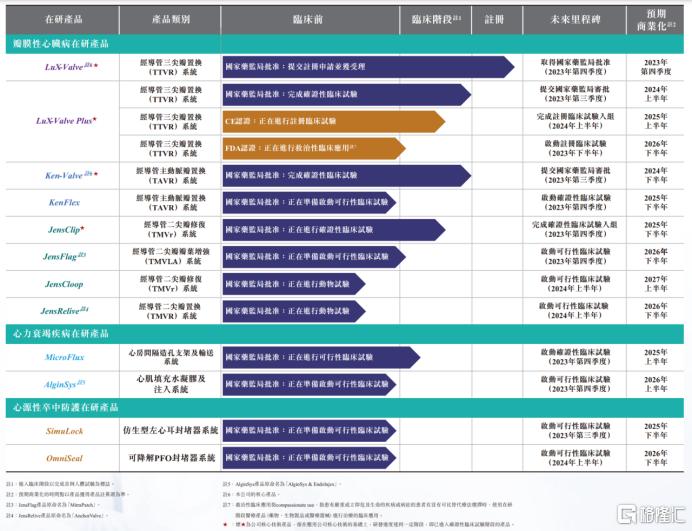Click the JensClip product name
692x531 pixels.
(x=66, y=230)
